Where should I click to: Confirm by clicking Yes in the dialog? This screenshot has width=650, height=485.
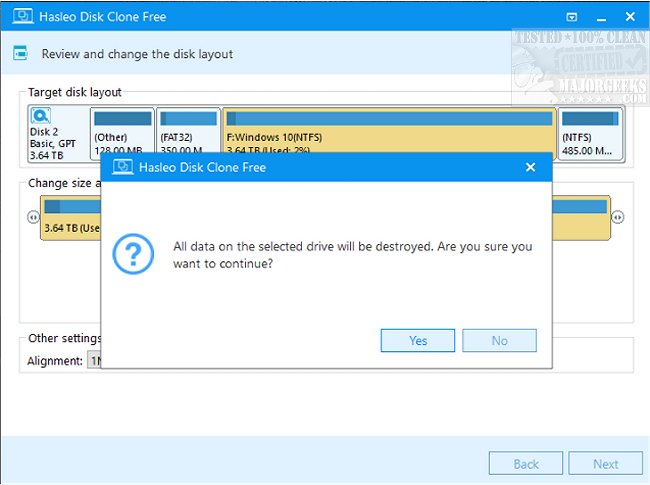click(x=417, y=340)
